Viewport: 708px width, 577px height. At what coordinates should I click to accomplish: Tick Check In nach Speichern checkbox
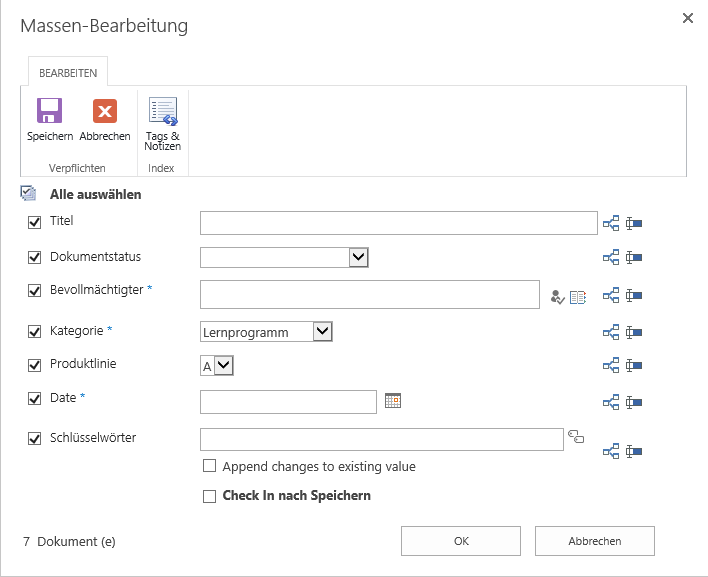coord(209,496)
